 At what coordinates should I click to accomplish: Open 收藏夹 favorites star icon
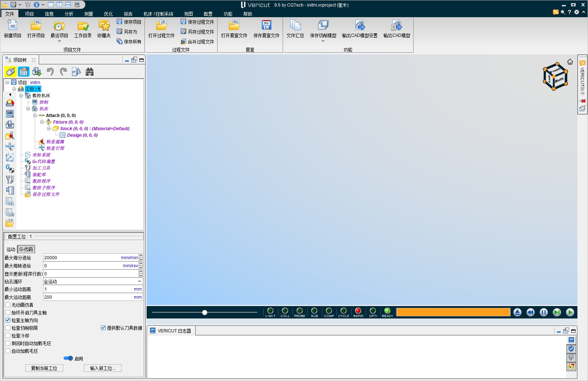coord(104,26)
